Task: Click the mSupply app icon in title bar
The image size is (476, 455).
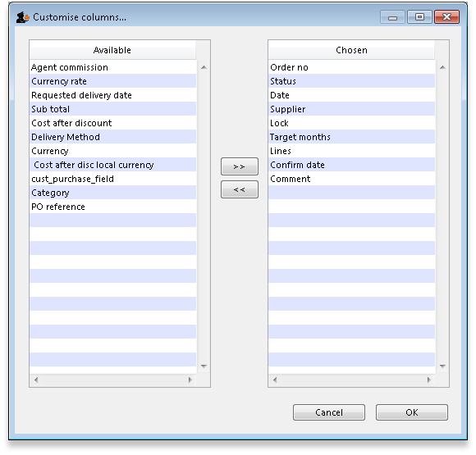Action: (x=22, y=17)
